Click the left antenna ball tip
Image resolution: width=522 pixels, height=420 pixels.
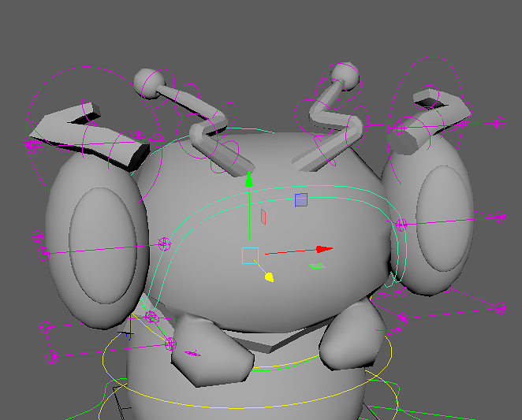(149, 84)
